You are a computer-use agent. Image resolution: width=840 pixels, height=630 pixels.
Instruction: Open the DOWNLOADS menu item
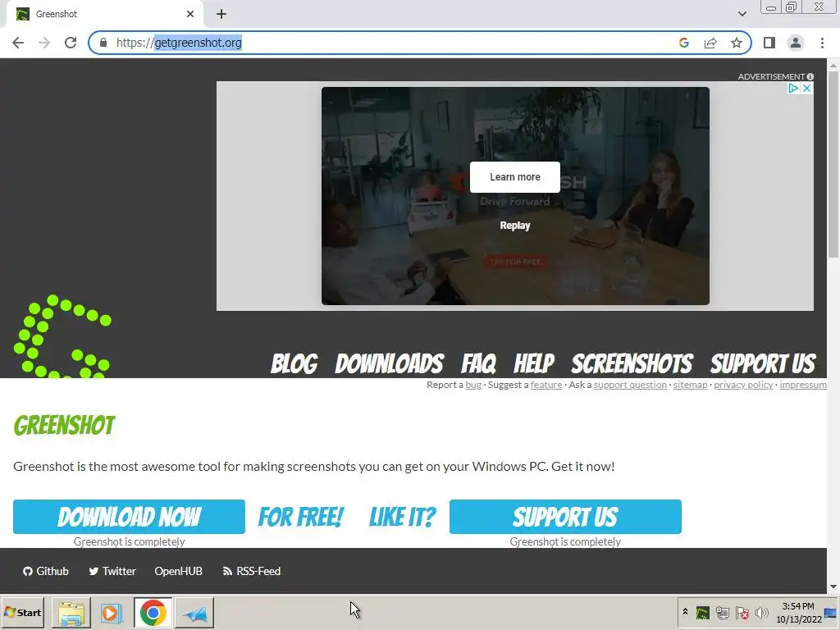(390, 363)
